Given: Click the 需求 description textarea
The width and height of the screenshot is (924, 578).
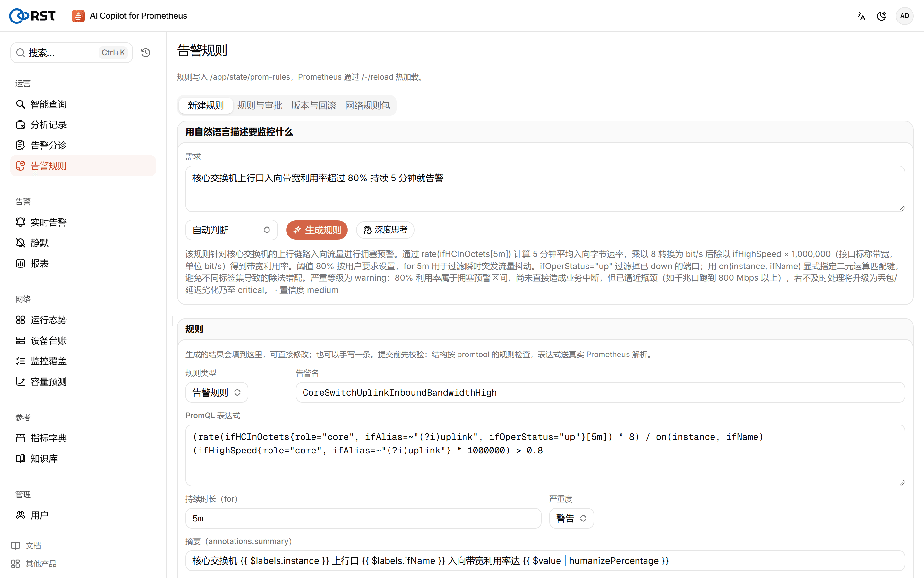Looking at the screenshot, I should 545,189.
